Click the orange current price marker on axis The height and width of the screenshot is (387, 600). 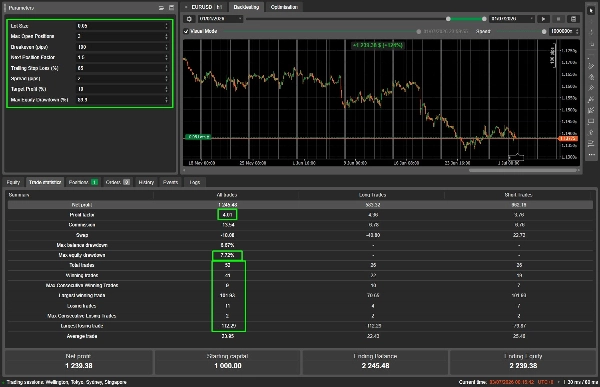pos(568,139)
